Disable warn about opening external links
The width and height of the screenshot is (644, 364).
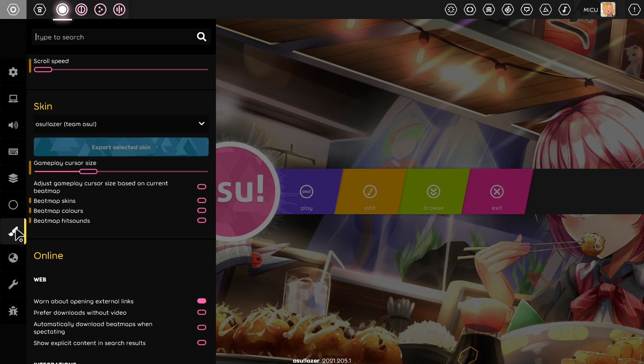click(x=202, y=301)
